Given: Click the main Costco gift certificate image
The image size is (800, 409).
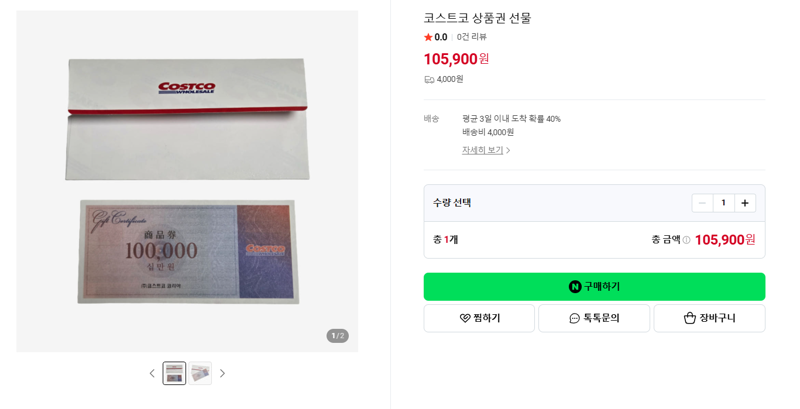Looking at the screenshot, I should (x=187, y=181).
